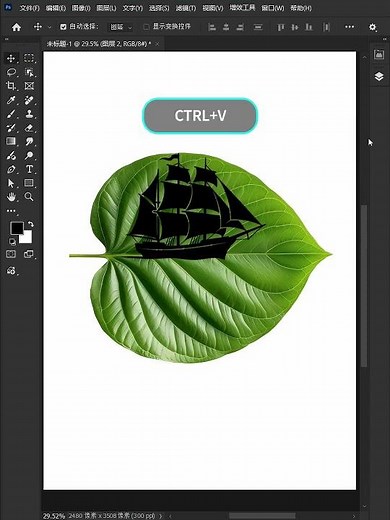Image resolution: width=390 pixels, height=520 pixels.
Task: Close the 未标题-1 document tab
Action: tap(157, 44)
